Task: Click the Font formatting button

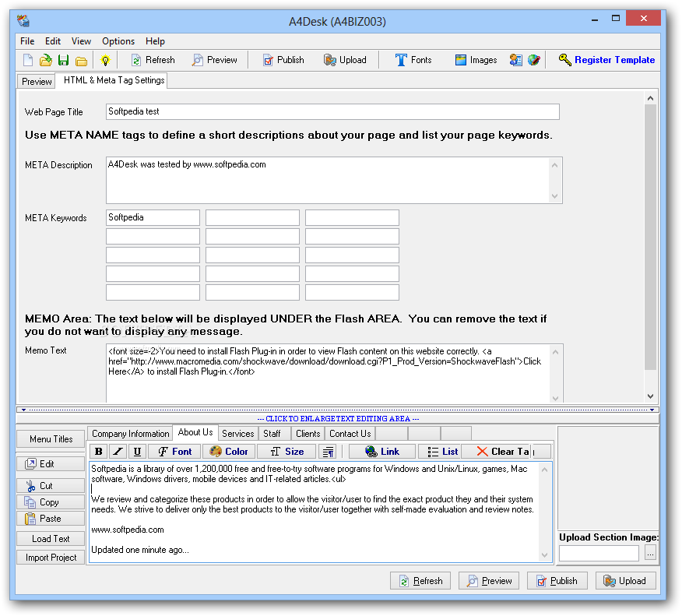Action: [x=175, y=452]
